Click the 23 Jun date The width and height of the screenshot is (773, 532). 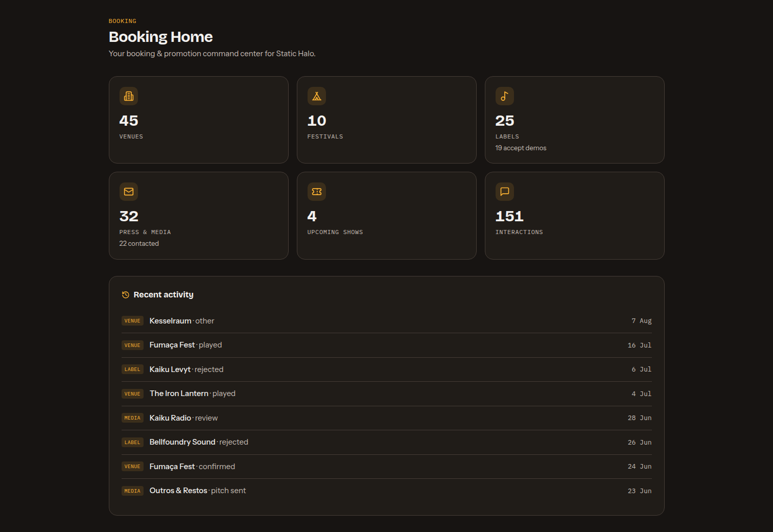click(x=640, y=491)
